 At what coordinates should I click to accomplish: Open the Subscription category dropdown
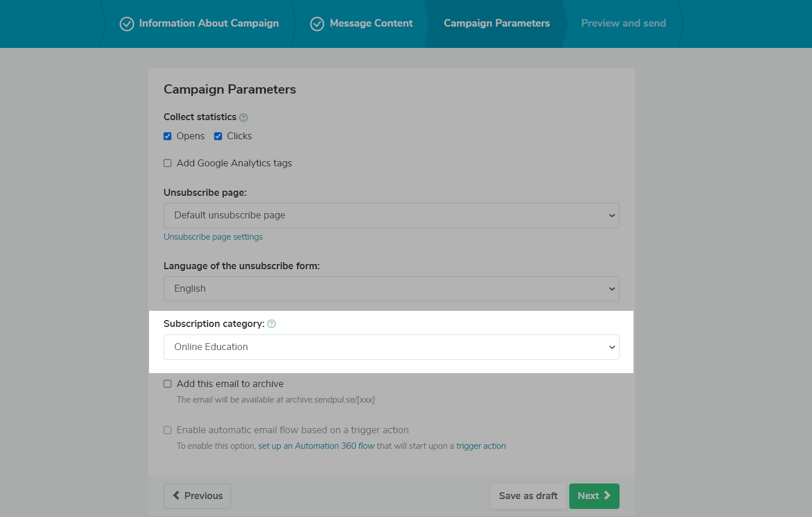point(391,347)
